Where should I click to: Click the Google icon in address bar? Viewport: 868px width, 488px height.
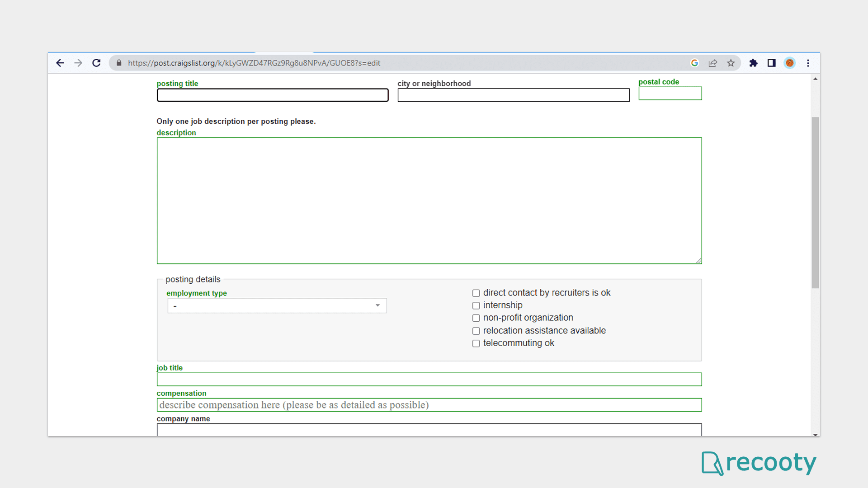click(x=695, y=63)
